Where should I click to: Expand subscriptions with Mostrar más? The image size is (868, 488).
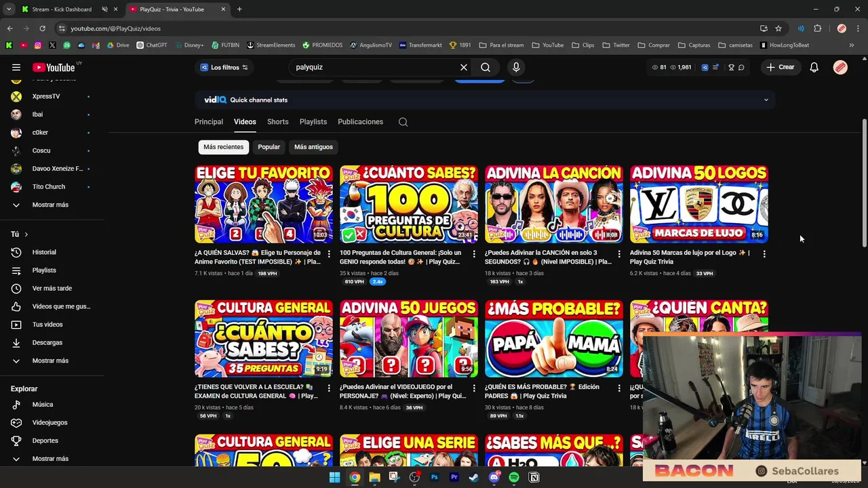coord(52,205)
